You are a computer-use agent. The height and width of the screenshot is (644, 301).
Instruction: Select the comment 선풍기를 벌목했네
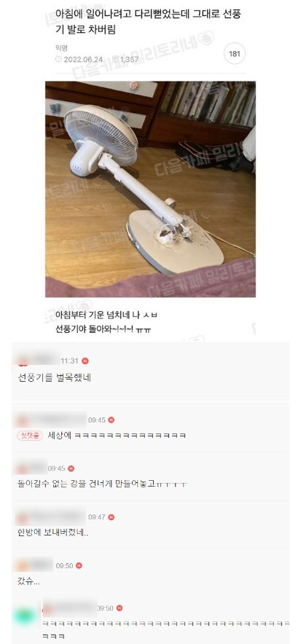55,377
